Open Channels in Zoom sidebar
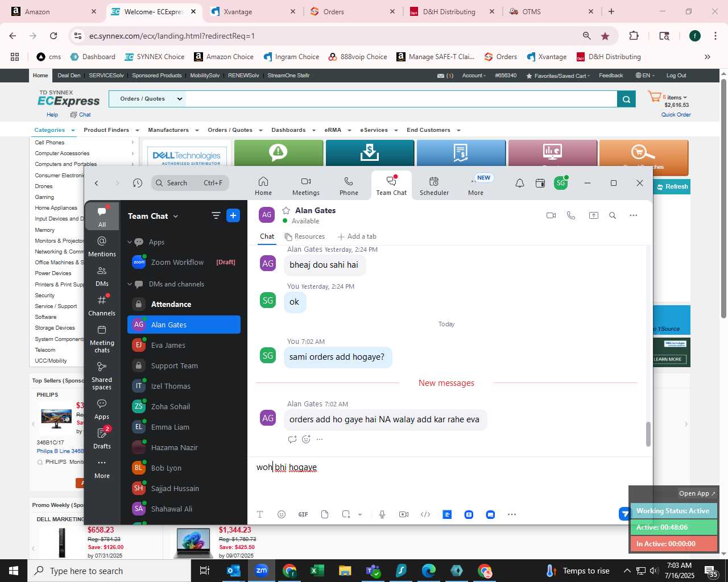The image size is (728, 582). (x=102, y=305)
